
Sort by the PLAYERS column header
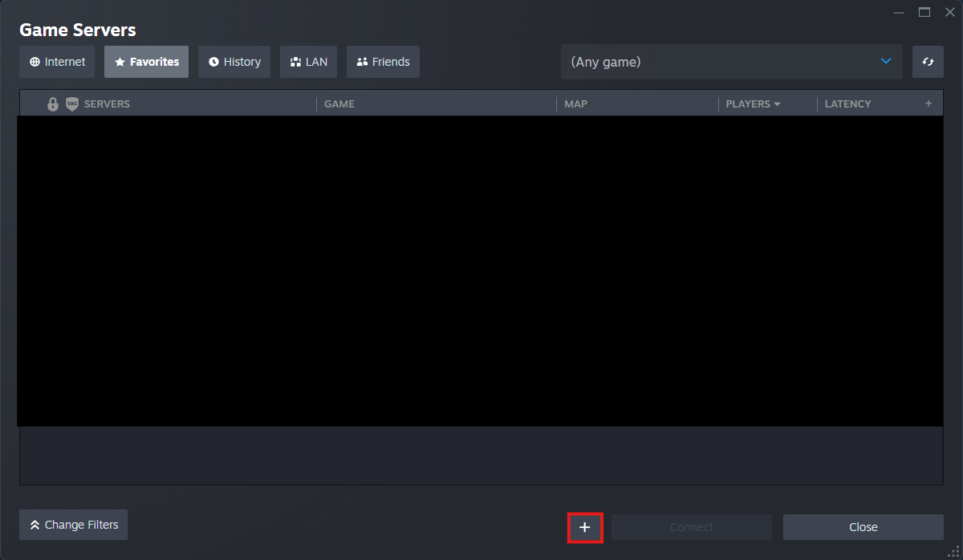(x=753, y=104)
